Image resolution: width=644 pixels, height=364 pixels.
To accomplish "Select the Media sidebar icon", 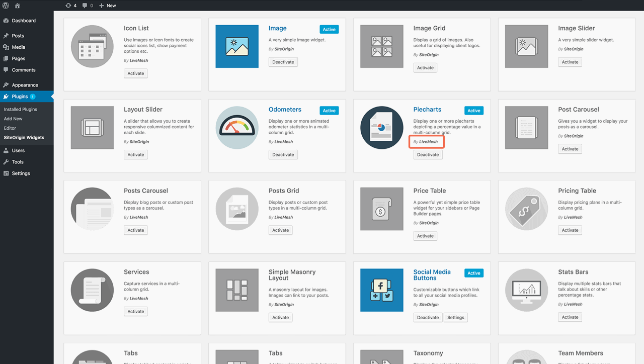I will (7, 47).
